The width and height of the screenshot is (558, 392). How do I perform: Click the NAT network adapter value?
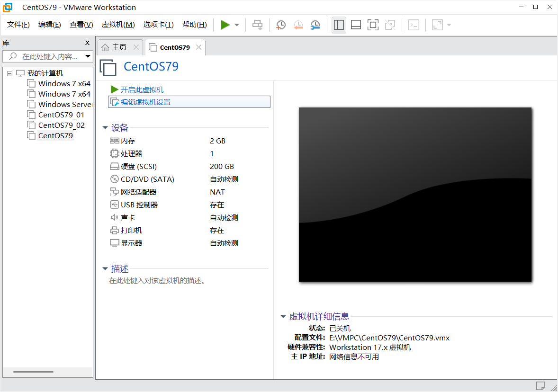coord(217,192)
